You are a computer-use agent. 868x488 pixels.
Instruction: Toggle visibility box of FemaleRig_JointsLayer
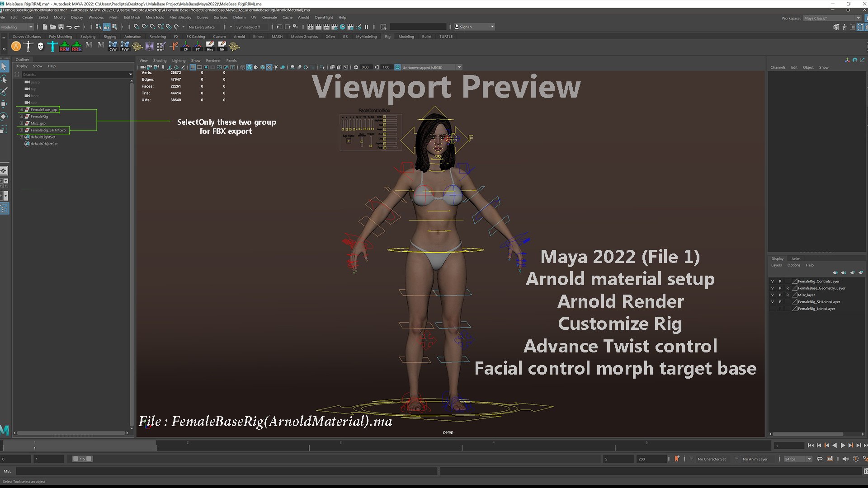pyautogui.click(x=772, y=309)
